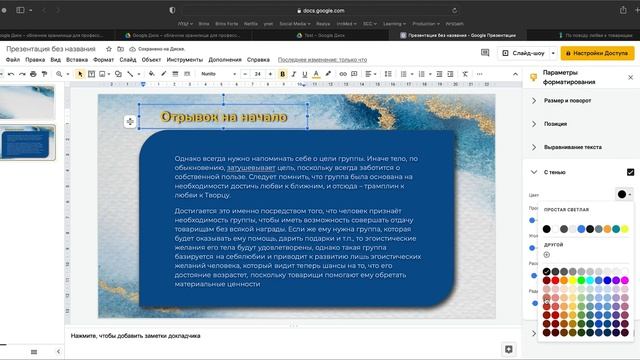Toggle underline formatting

[x=304, y=74]
